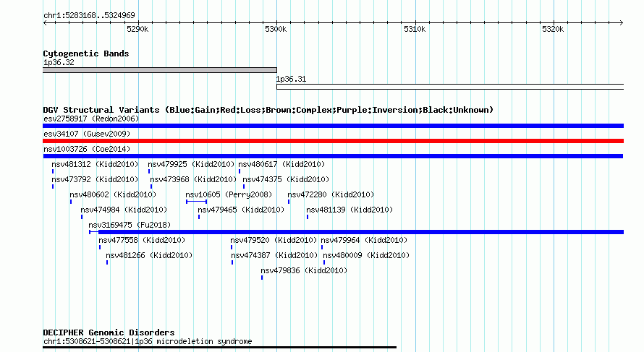Image resolution: width=644 pixels, height=352 pixels.
Task: Click the esv2758917 (Redon2006) blue gain bar
Action: pos(333,126)
